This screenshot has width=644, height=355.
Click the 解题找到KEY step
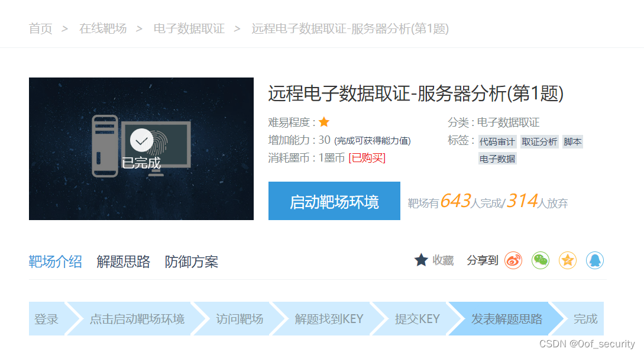point(329,319)
